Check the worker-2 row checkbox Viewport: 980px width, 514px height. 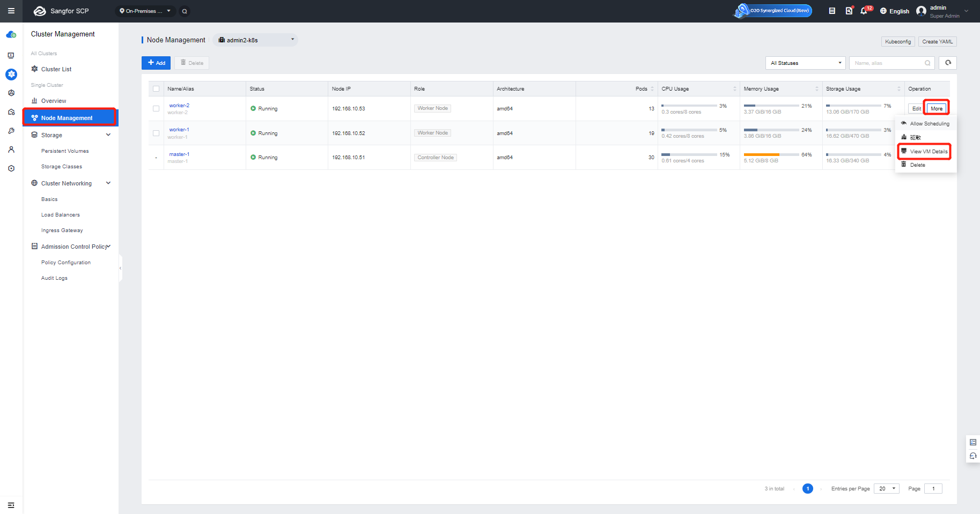tap(156, 109)
